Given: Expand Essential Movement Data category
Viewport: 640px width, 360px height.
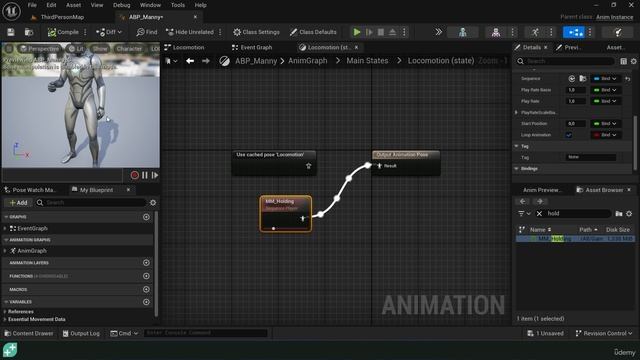Looking at the screenshot, I should coord(5,320).
